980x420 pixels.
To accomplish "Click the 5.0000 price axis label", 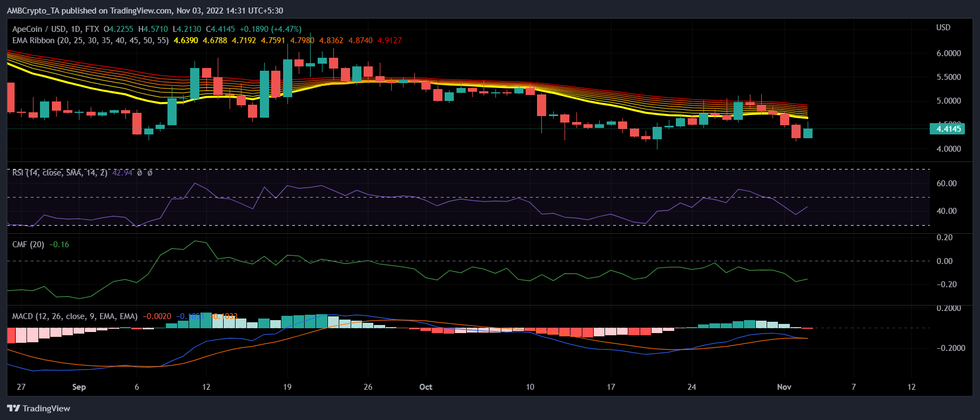I will (x=949, y=101).
